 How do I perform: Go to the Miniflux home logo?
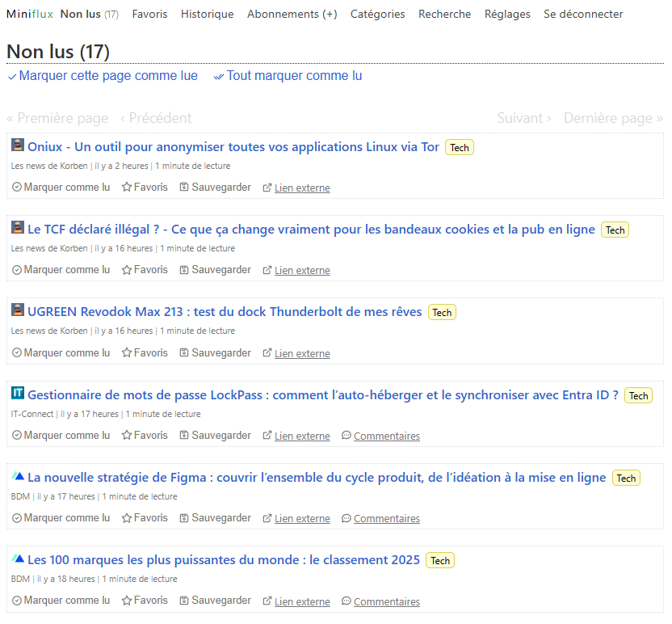(x=30, y=15)
